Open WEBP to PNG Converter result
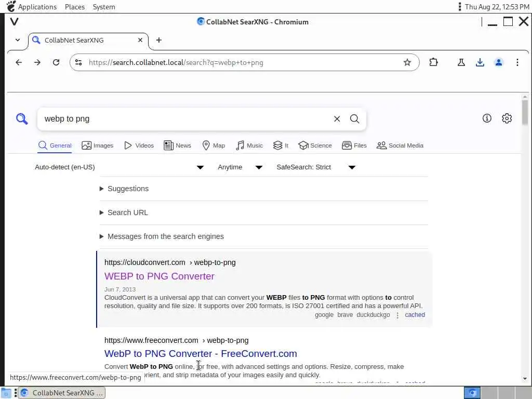 [159, 276]
